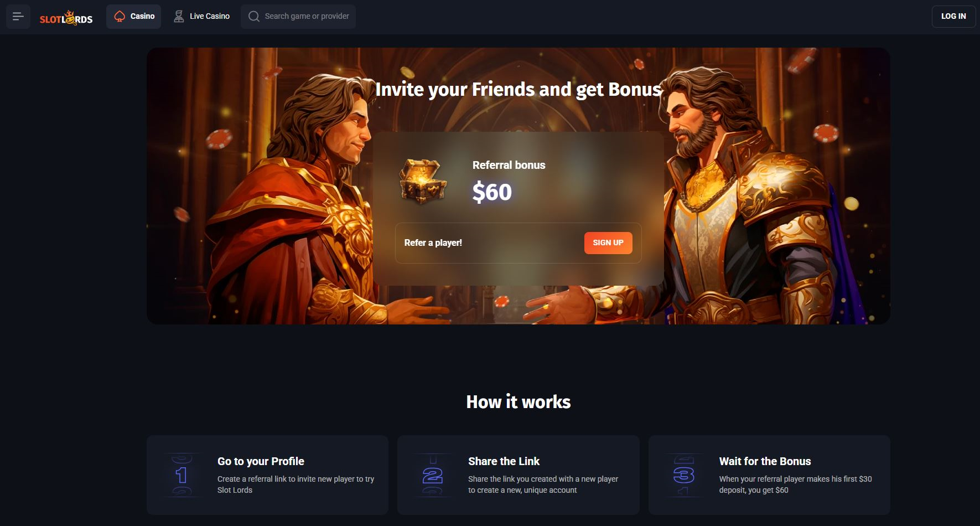
Task: Select the Casino spade icon
Action: 120,17
